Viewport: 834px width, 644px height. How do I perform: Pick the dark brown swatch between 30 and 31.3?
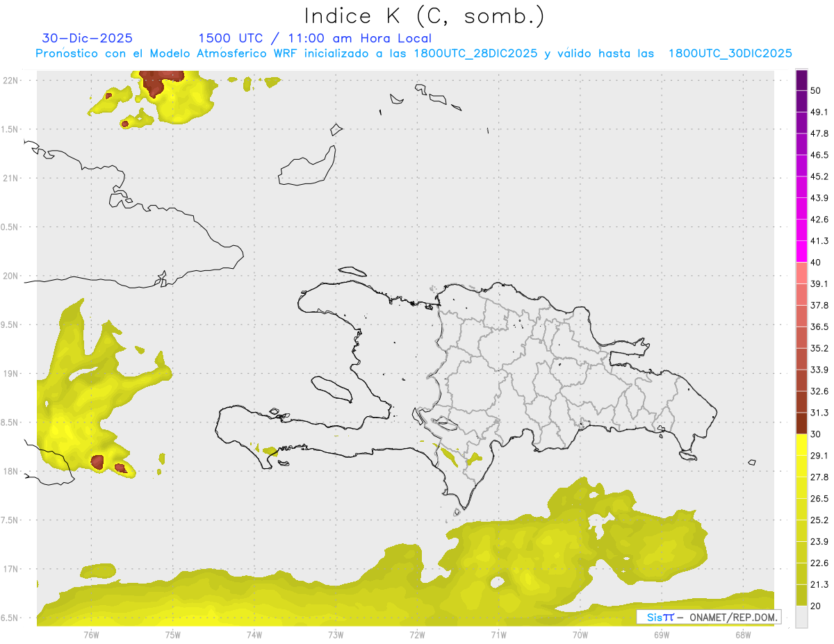(801, 423)
